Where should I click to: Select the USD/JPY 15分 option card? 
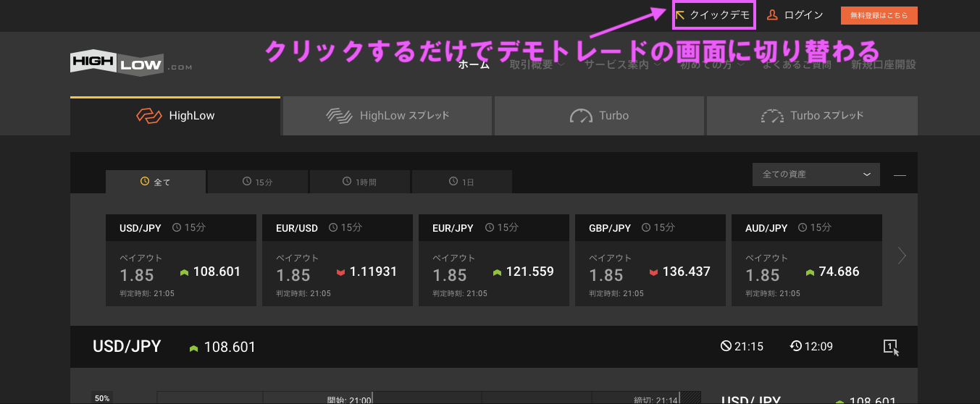point(181,260)
